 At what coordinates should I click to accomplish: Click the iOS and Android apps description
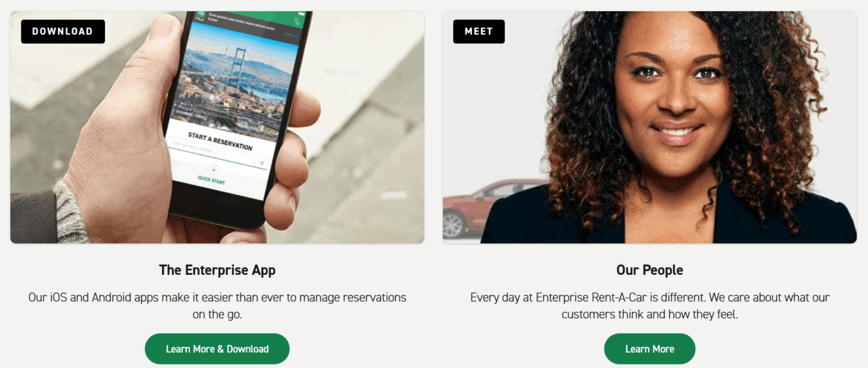coord(217,305)
